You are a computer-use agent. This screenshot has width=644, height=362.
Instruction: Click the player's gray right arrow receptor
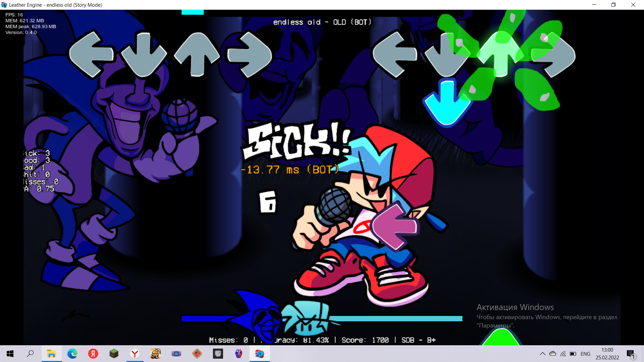[553, 55]
